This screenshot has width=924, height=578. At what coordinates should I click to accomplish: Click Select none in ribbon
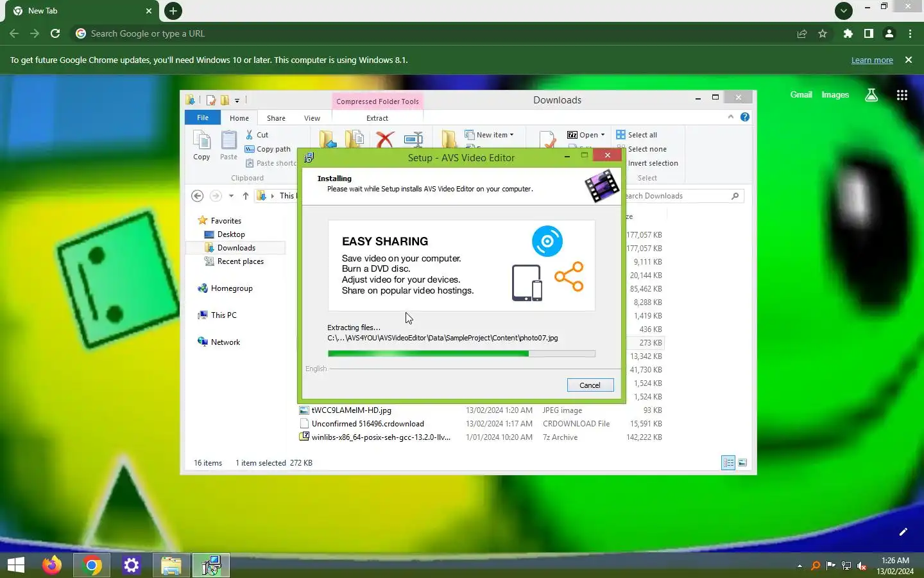[x=642, y=149]
